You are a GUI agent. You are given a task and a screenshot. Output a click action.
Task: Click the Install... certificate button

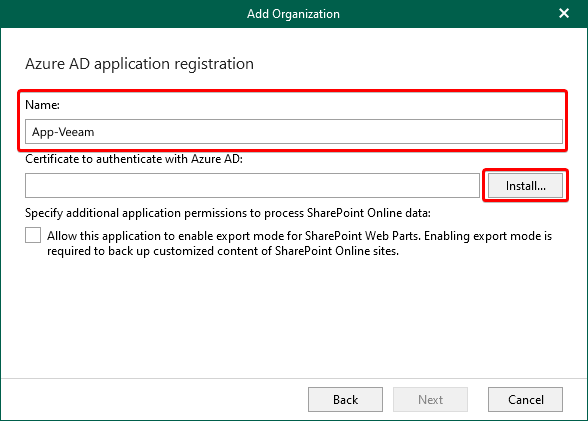(525, 186)
